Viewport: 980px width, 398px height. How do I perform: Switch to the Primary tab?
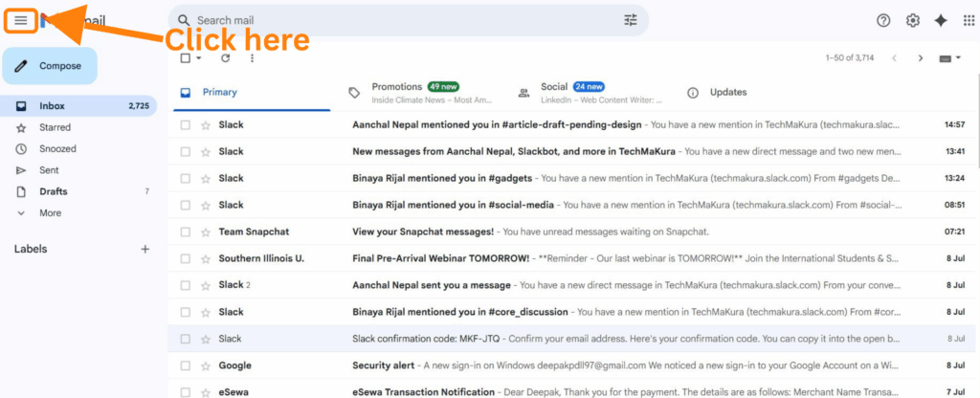pyautogui.click(x=250, y=93)
